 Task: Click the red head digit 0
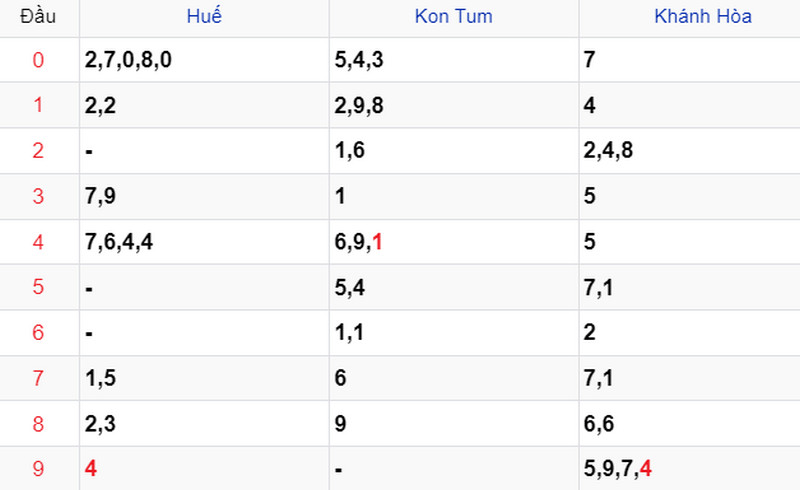38,60
